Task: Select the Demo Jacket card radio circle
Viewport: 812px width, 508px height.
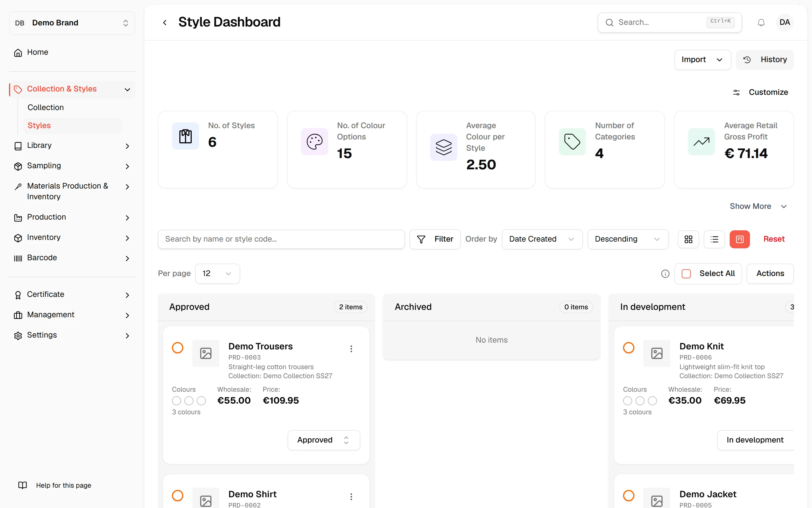Action: 628,495
